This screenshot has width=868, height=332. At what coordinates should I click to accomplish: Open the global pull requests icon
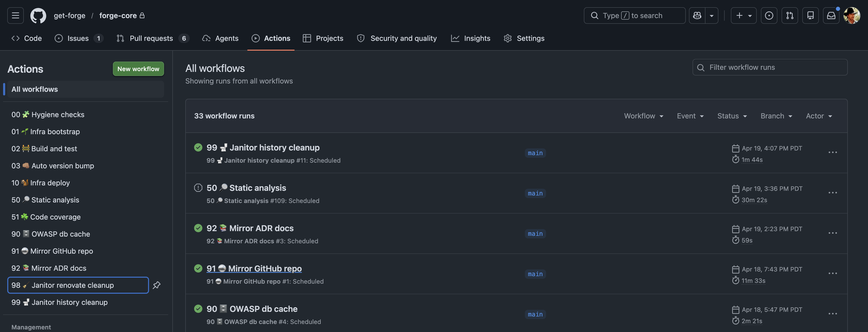790,16
